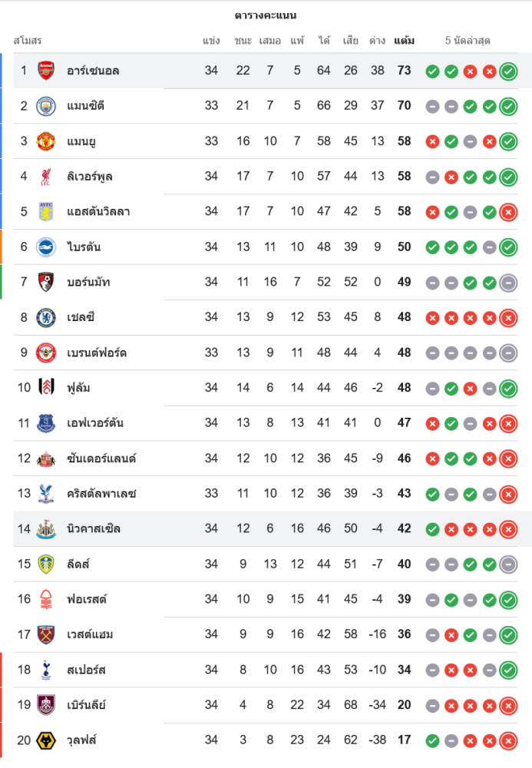This screenshot has height=768, width=532.
Task: Open the ไบรตัน team link
Action: (84, 247)
